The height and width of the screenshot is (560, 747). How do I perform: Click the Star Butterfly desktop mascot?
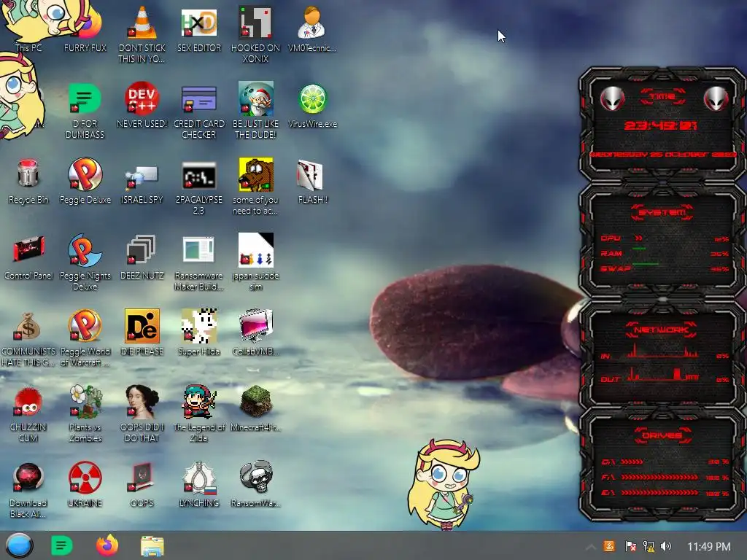(x=444, y=484)
